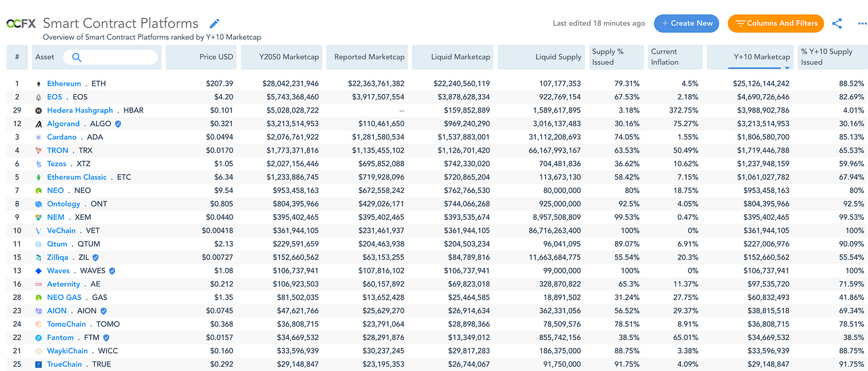Click the Fantom coin icon
Screen dimensions: 868x371
39,338
